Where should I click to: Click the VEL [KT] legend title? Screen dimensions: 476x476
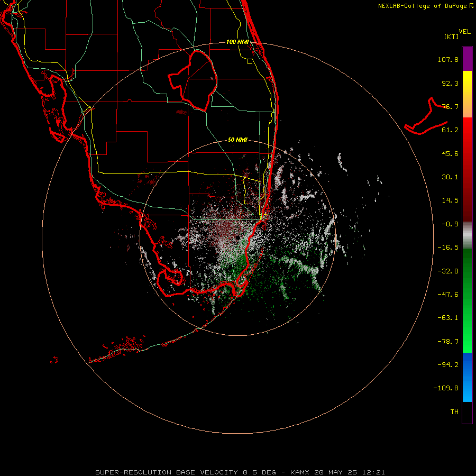coord(457,34)
